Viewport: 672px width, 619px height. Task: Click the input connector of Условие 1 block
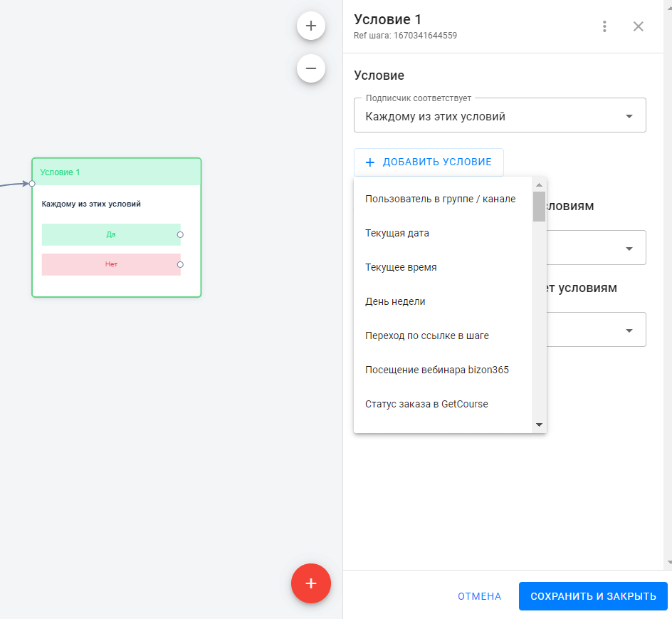tap(32, 184)
